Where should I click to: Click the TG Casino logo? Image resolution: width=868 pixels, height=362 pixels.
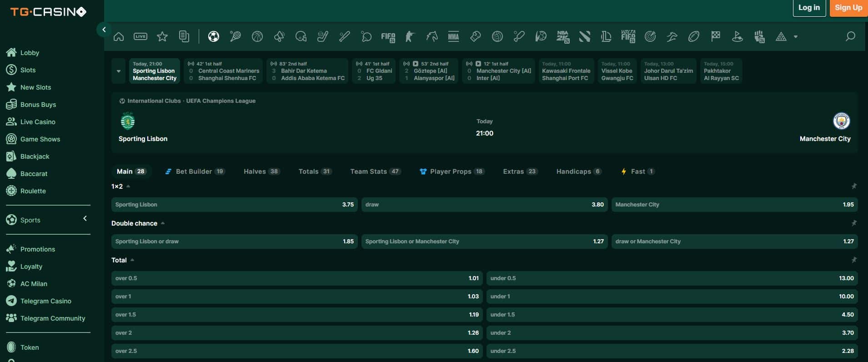coord(48,12)
